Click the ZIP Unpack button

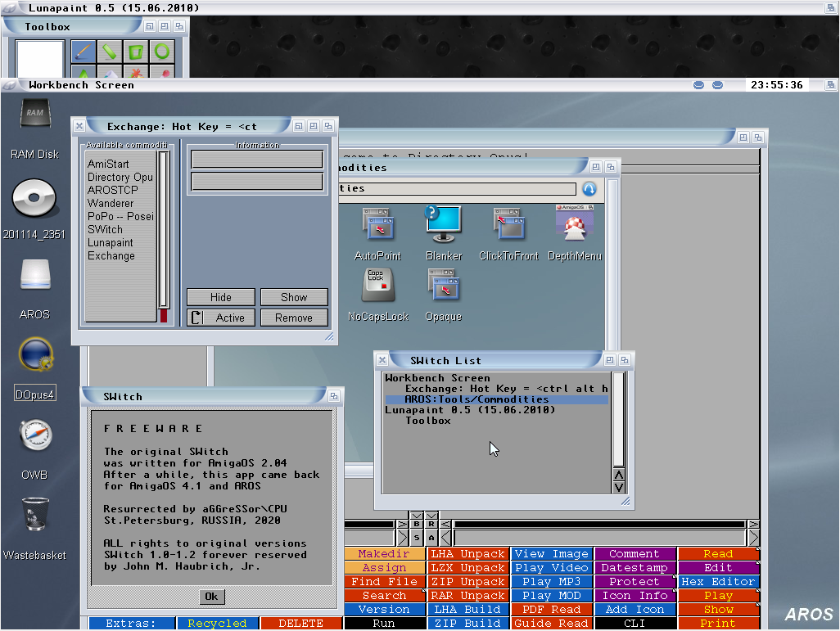467,582
